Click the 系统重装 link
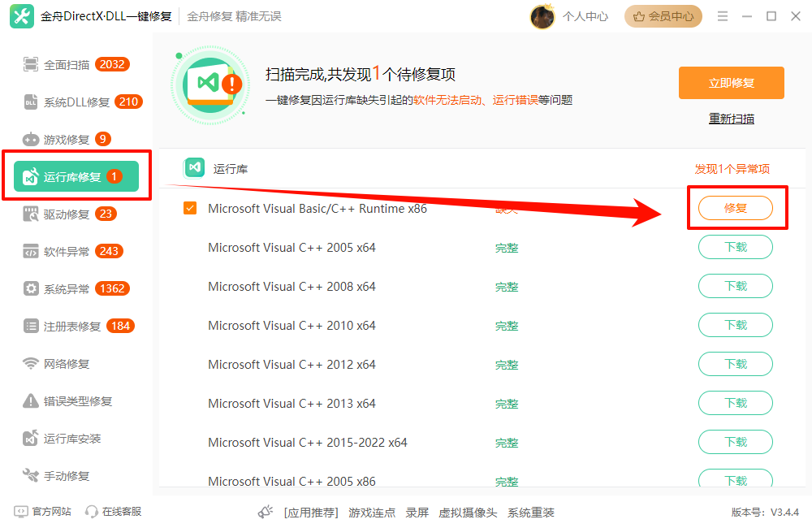The width and height of the screenshot is (812, 528). point(531,513)
